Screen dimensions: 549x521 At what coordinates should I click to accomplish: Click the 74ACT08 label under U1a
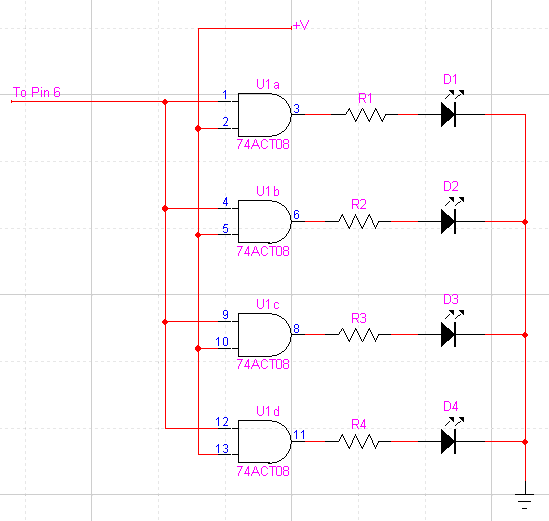pyautogui.click(x=263, y=144)
